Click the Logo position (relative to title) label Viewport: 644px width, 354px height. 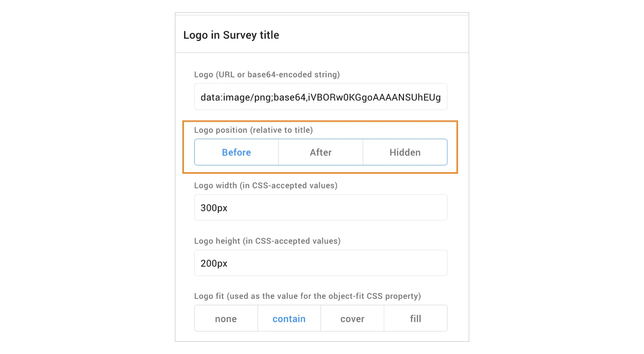(253, 130)
